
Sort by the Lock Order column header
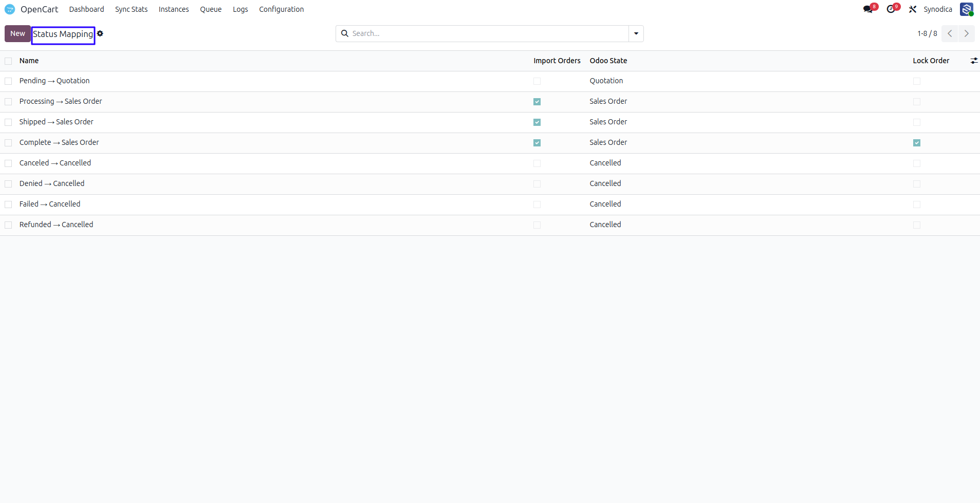click(x=931, y=61)
